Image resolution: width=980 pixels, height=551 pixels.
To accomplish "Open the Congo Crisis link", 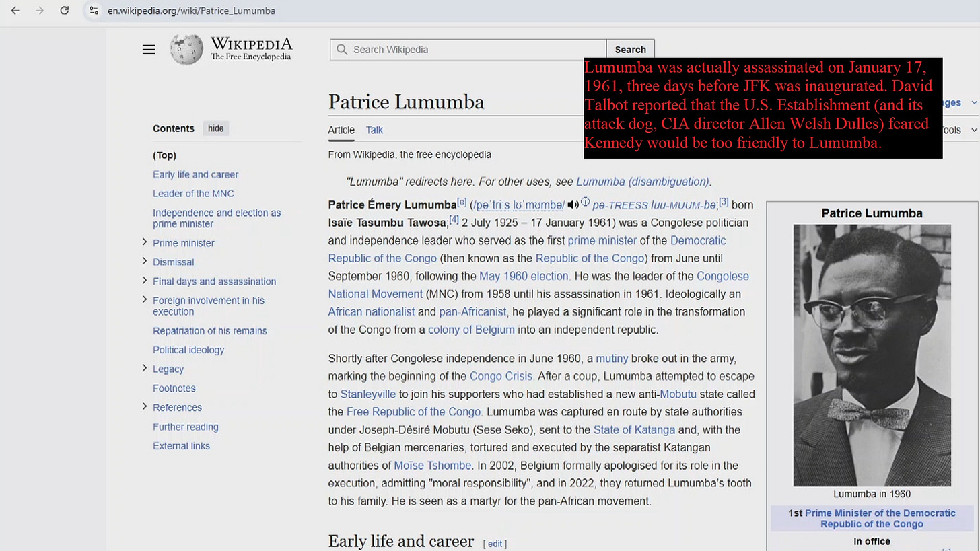I will [501, 376].
